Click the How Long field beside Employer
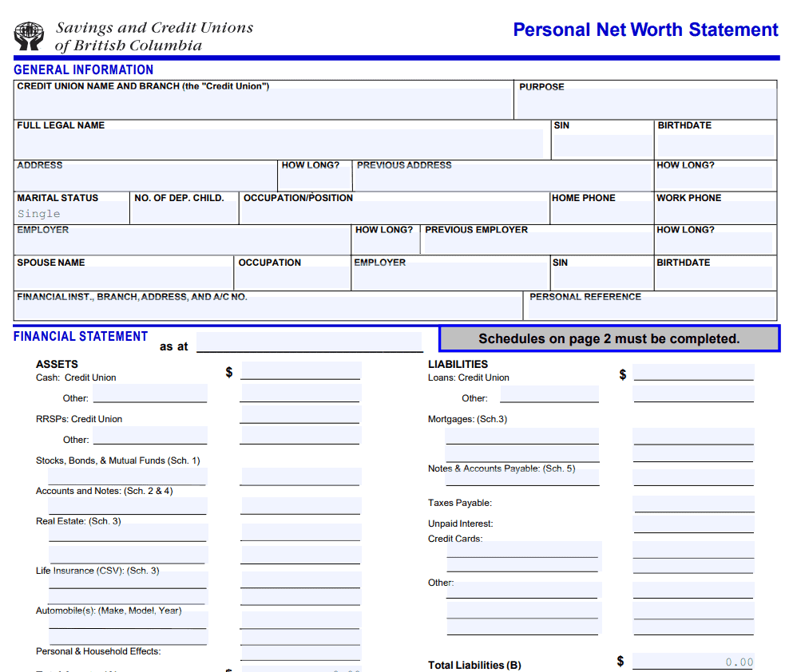This screenshot has height=672, width=797. [x=386, y=243]
